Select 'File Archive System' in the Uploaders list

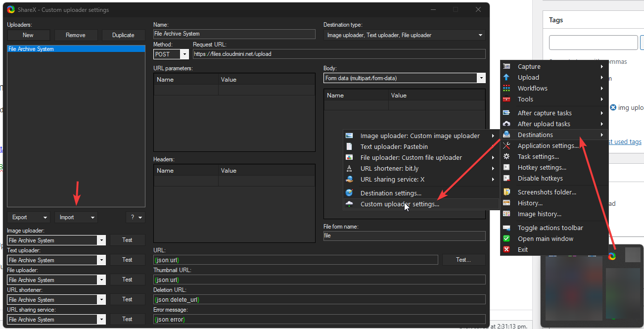76,49
